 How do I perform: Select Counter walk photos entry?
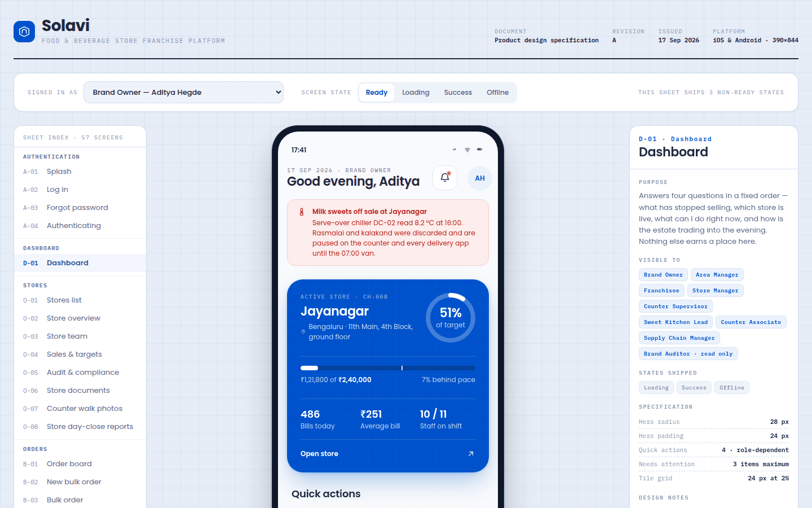coord(80,409)
